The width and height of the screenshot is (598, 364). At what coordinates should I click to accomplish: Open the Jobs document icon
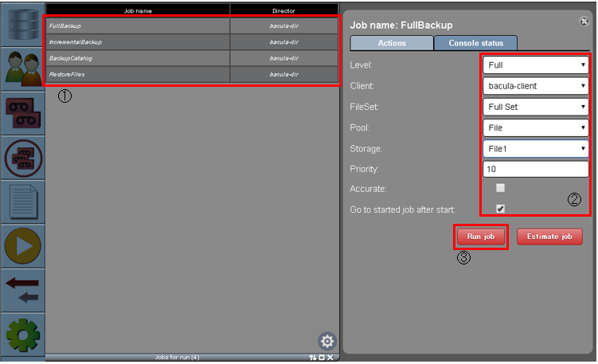[x=23, y=202]
